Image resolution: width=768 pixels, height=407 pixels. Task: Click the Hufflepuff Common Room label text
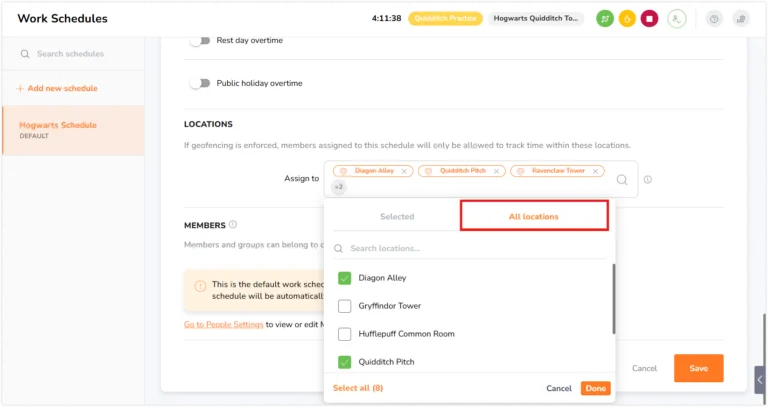407,334
